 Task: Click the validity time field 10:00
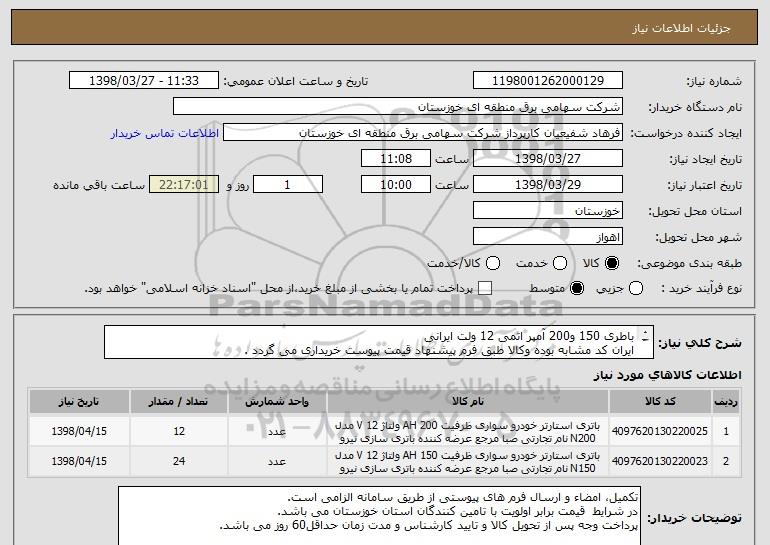[x=396, y=185]
